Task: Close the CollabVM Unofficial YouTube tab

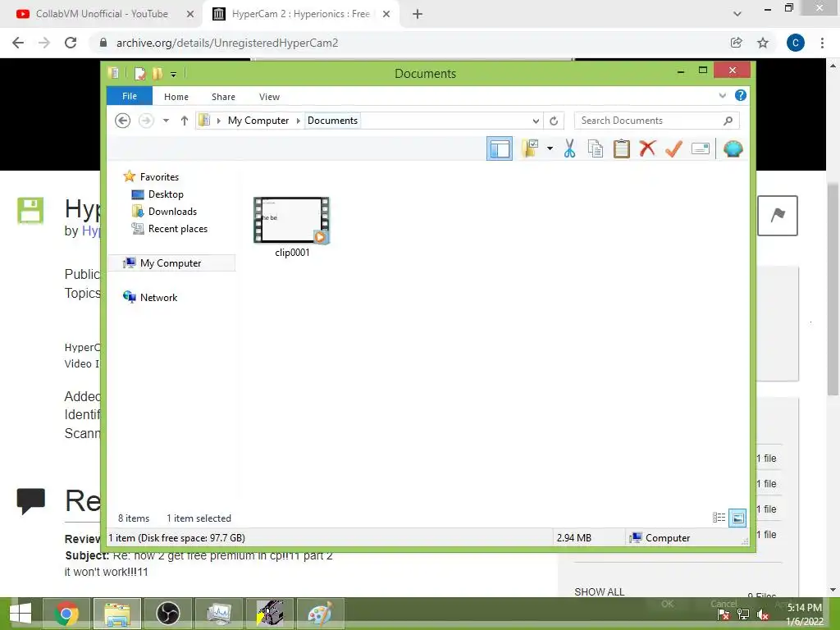Action: [x=190, y=15]
